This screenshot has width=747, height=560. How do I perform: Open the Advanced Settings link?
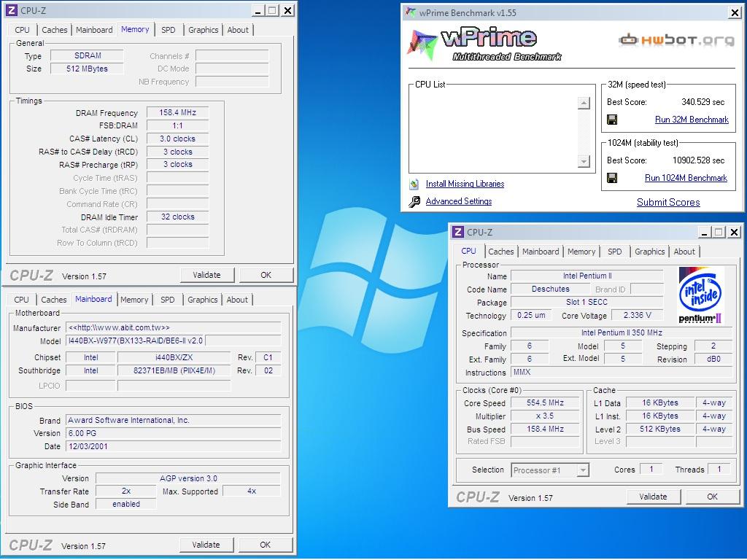[459, 201]
